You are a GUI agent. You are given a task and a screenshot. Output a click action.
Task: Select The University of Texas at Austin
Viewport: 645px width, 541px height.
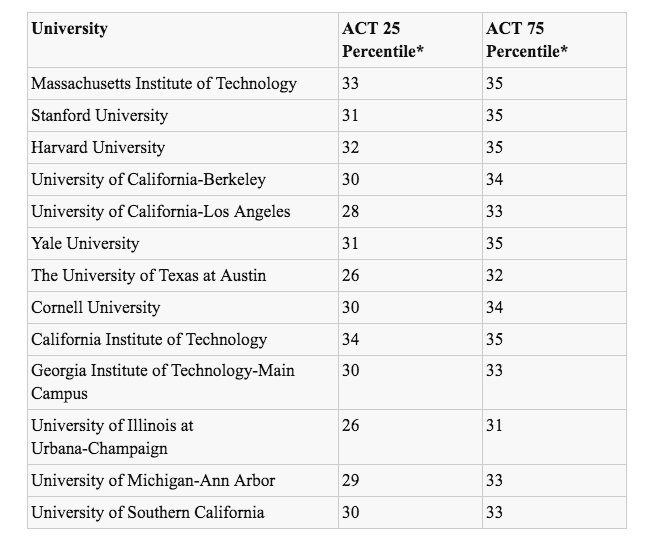click(x=148, y=276)
